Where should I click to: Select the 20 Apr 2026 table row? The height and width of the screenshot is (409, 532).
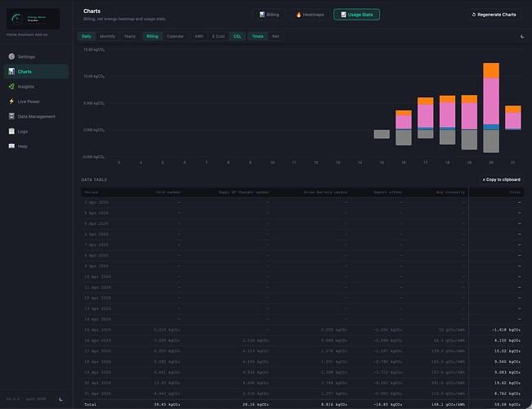click(x=302, y=383)
